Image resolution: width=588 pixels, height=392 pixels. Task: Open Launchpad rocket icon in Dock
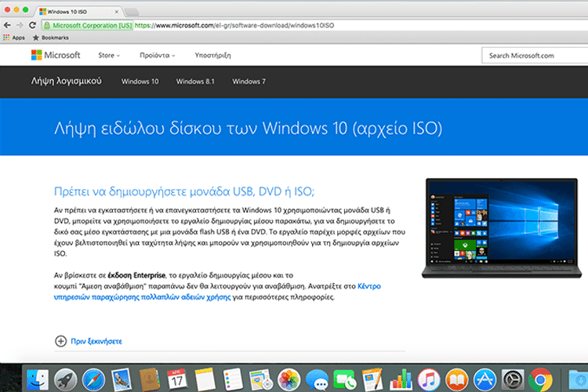tap(65, 379)
